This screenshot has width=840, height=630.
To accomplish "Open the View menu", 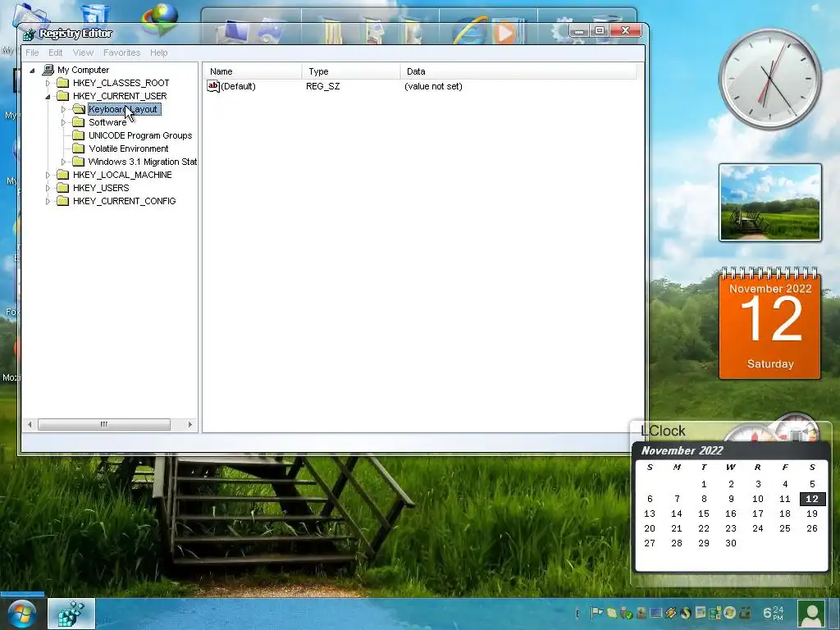I will click(x=83, y=52).
